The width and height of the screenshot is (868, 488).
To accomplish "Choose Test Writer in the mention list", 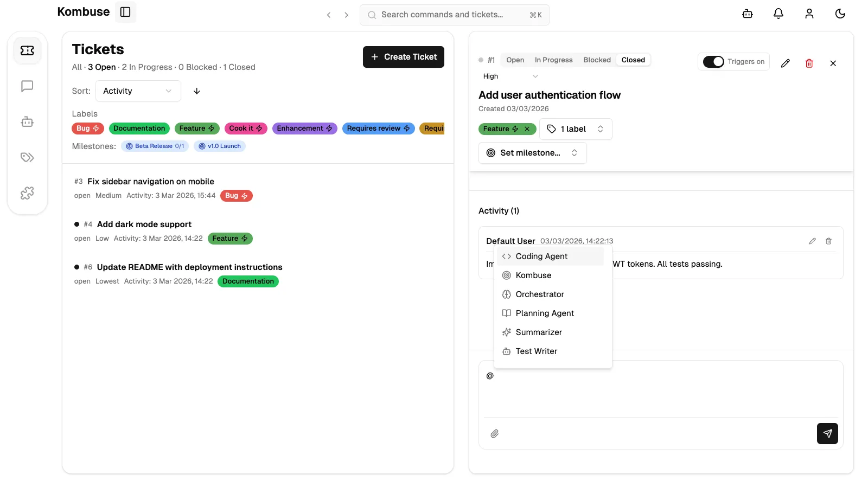I will (537, 351).
